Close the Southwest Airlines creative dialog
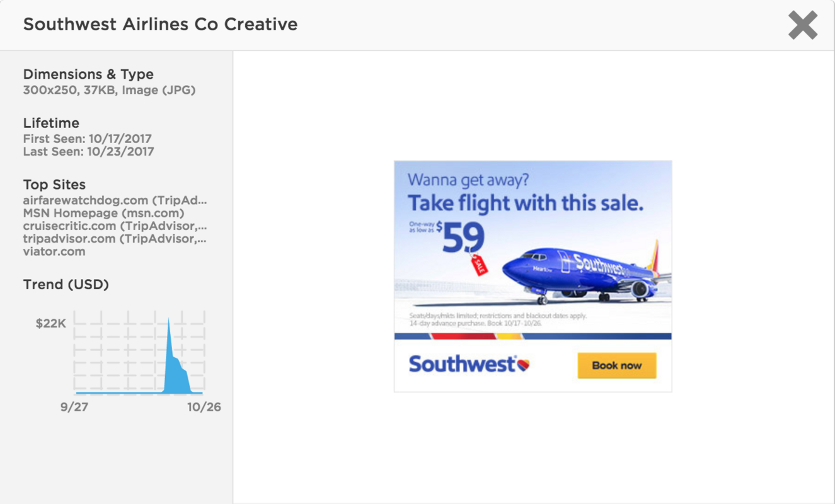835x504 pixels. coord(802,26)
